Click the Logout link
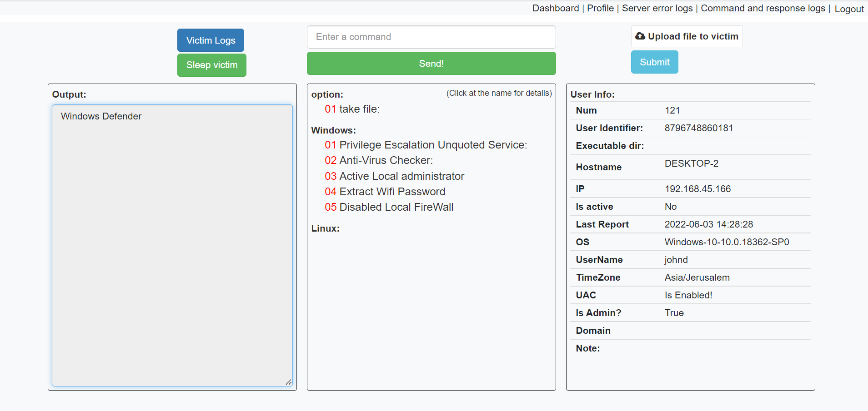 tap(849, 9)
